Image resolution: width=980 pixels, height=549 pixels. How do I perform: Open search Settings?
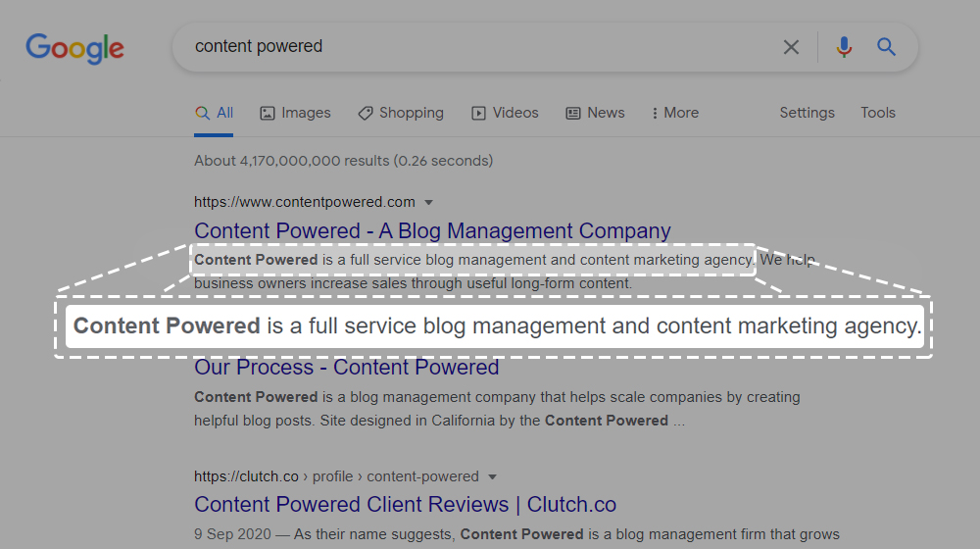tap(807, 113)
